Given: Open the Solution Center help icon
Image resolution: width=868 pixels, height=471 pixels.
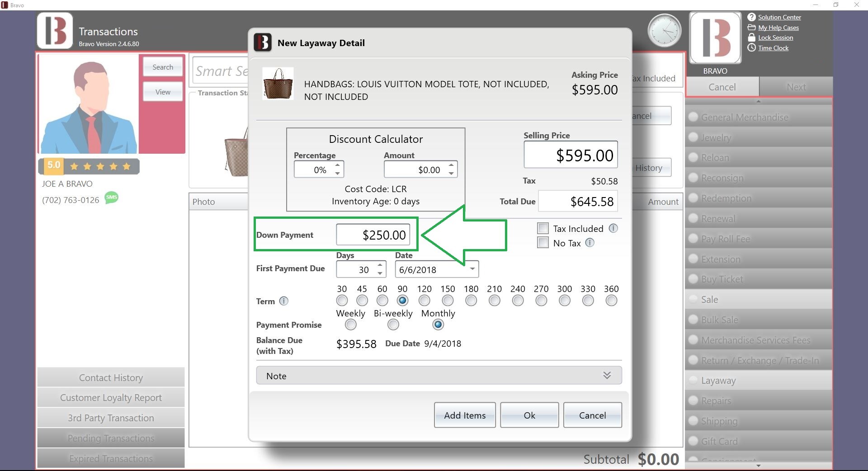Looking at the screenshot, I should click(x=751, y=17).
